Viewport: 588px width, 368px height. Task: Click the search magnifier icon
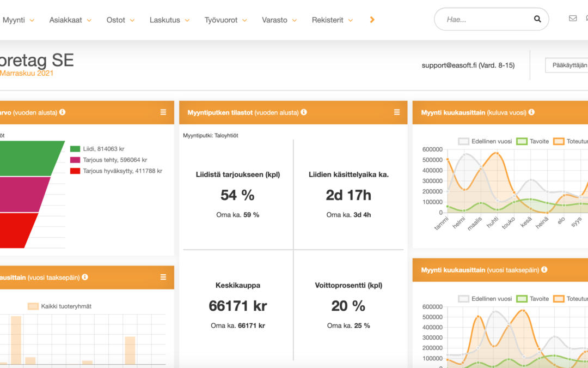537,19
